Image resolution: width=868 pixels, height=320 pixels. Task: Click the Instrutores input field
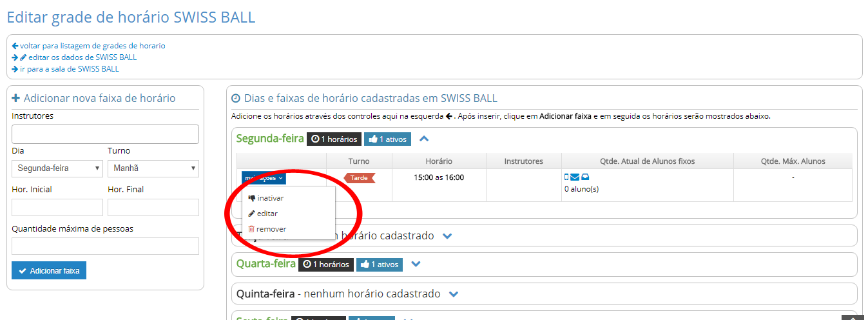pyautogui.click(x=105, y=134)
